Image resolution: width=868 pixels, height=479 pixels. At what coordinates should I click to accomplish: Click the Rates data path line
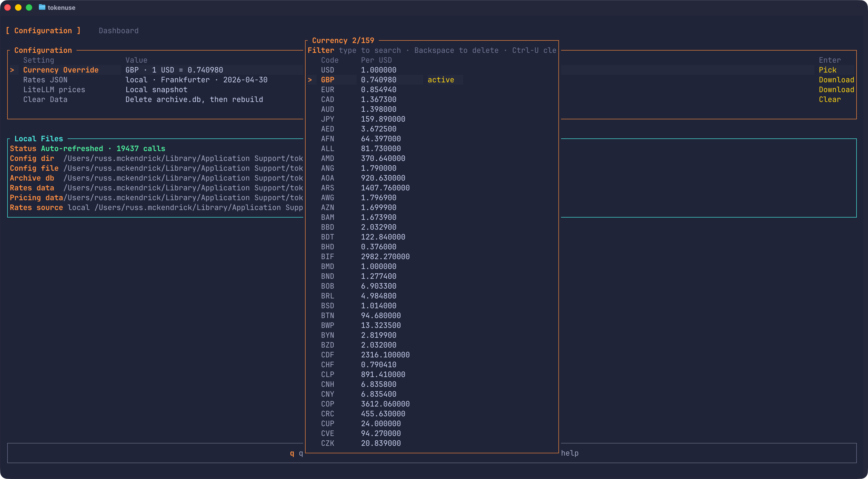156,188
